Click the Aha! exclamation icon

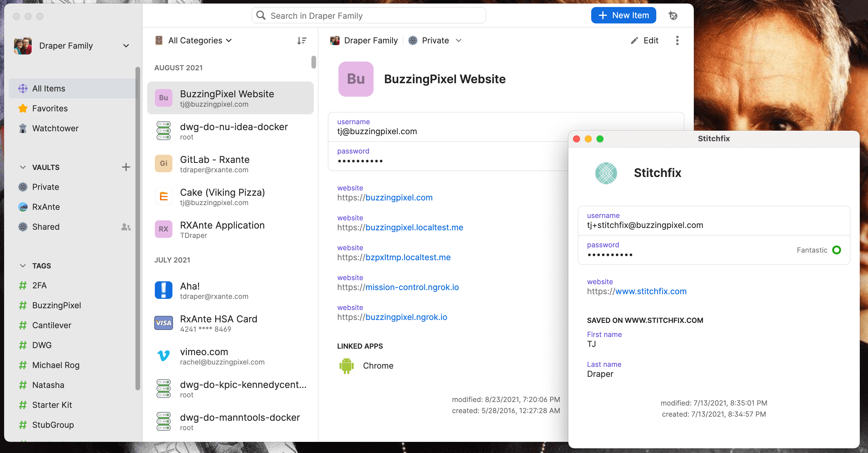click(x=163, y=290)
